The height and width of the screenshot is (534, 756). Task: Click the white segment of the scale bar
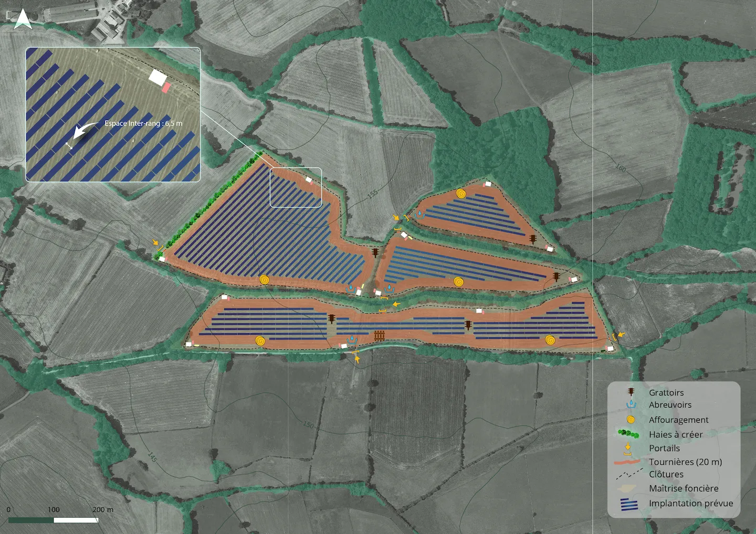(76, 520)
